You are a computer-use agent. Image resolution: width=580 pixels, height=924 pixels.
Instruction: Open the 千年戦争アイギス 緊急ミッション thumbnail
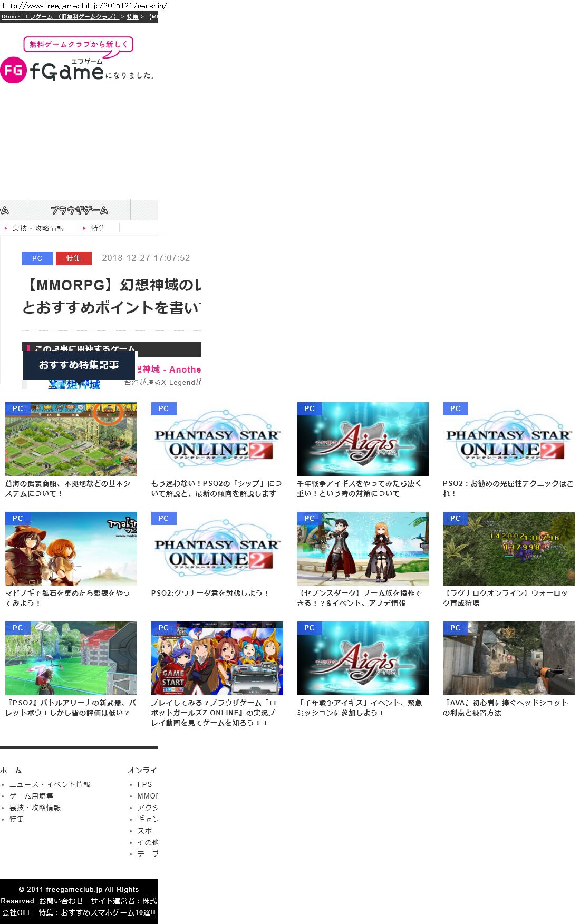point(363,658)
